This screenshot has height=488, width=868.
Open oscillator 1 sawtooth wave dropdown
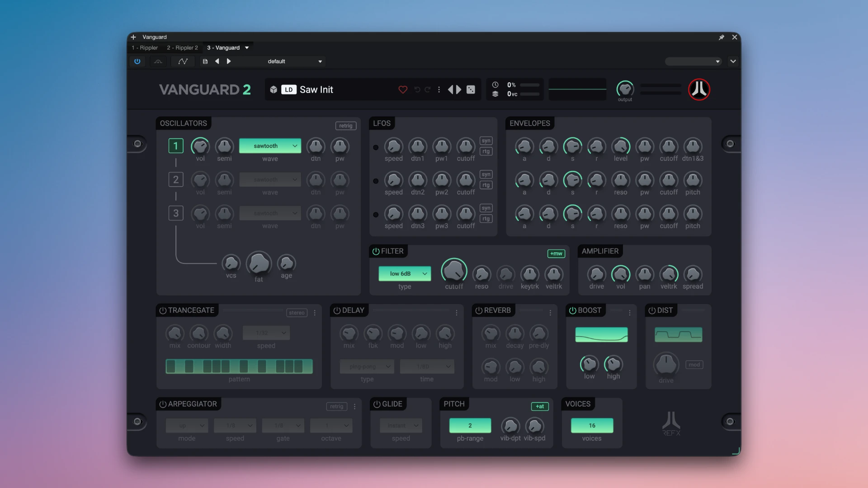point(270,146)
